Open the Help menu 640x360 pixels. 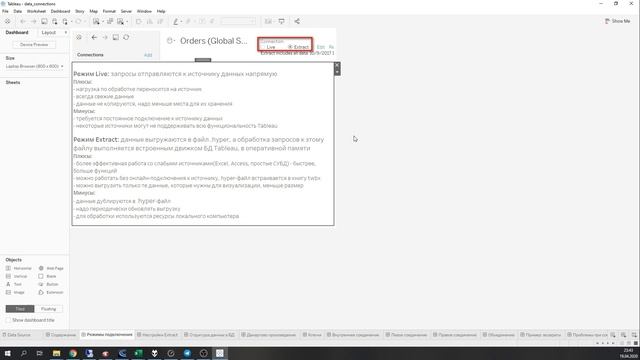pyautogui.click(x=161, y=11)
